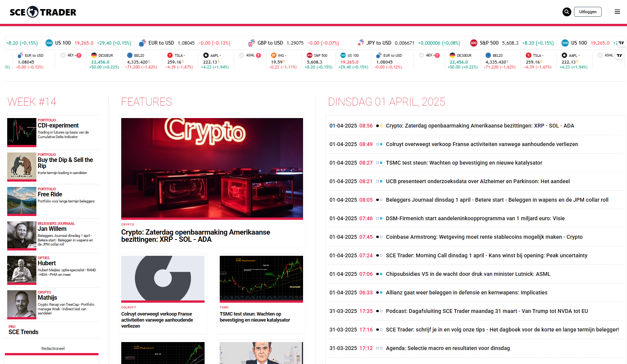This screenshot has width=627, height=364.
Task: Click the OPTIES category label above Hubert
Action: click(x=44, y=258)
